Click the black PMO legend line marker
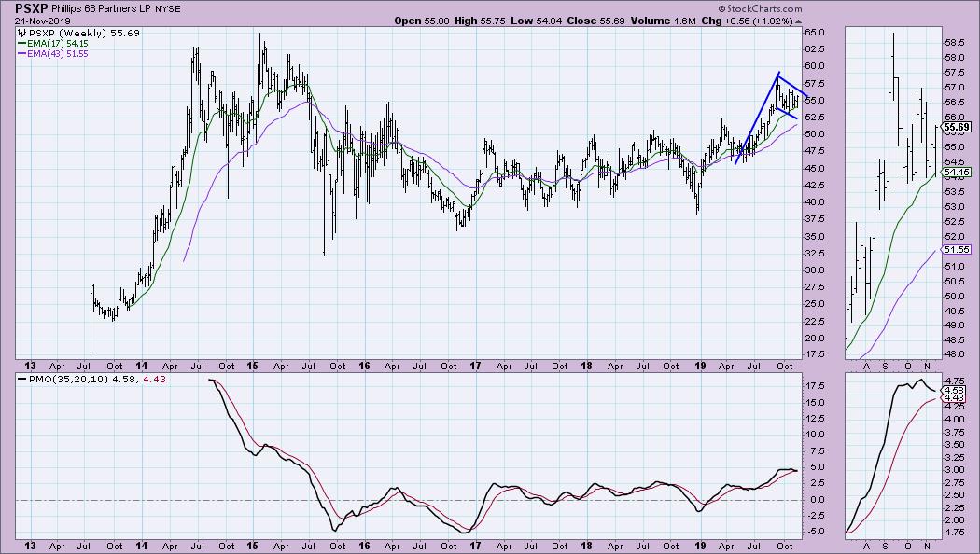 21,379
